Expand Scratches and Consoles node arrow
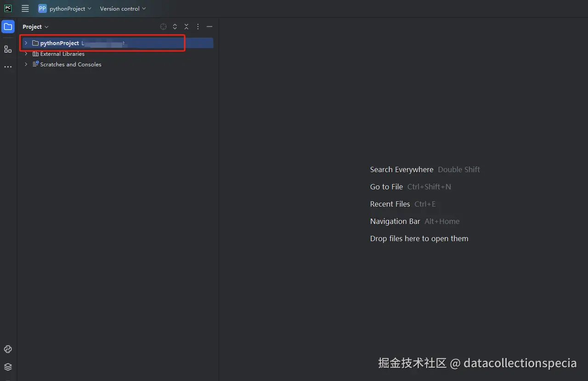The width and height of the screenshot is (588, 381). pyautogui.click(x=26, y=64)
